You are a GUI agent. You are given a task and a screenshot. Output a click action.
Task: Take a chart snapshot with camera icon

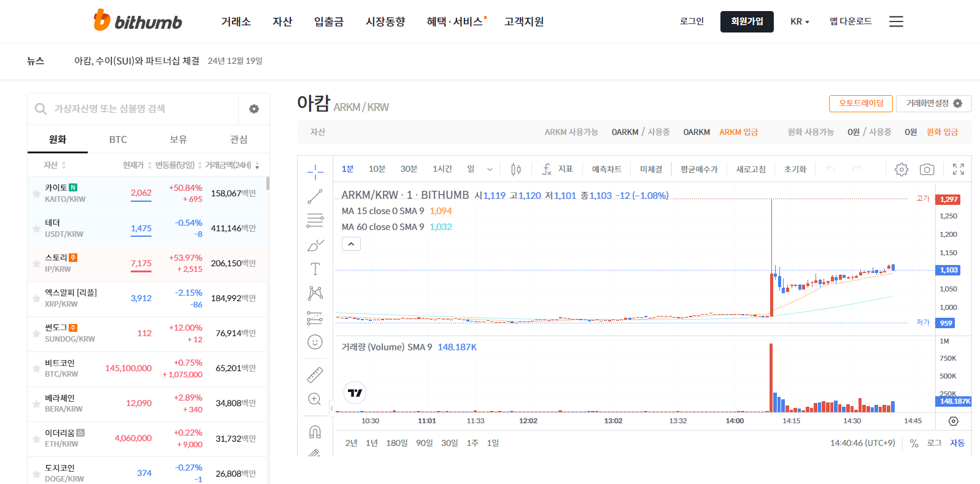[927, 169]
